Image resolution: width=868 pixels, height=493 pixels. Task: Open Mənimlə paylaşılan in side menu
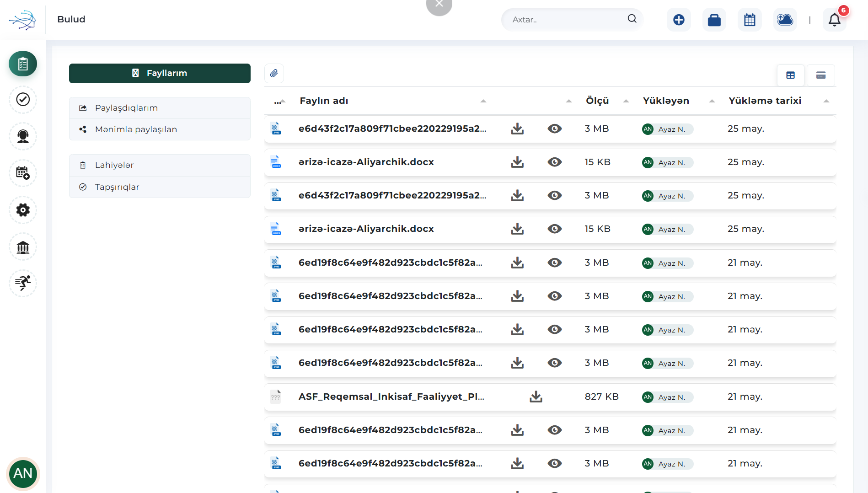160,129
